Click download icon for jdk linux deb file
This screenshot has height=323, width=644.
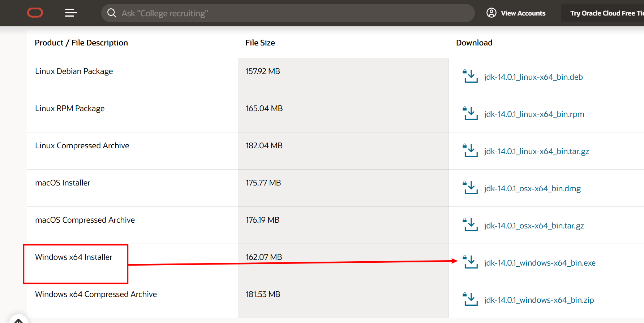[470, 76]
